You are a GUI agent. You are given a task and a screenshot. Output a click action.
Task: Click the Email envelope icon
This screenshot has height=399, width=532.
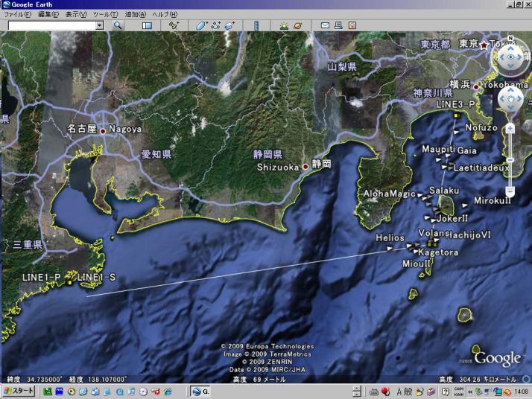point(325,25)
